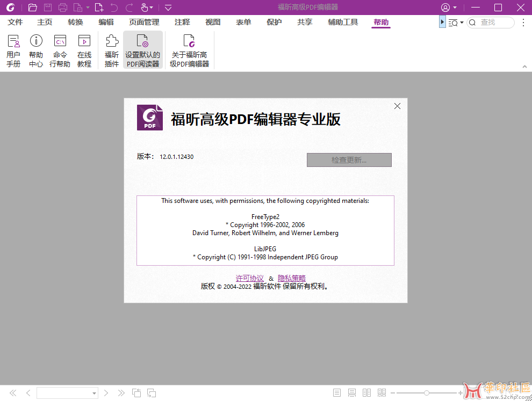Click the Print icon in title bar
This screenshot has width=532, height=401.
tap(63, 7)
